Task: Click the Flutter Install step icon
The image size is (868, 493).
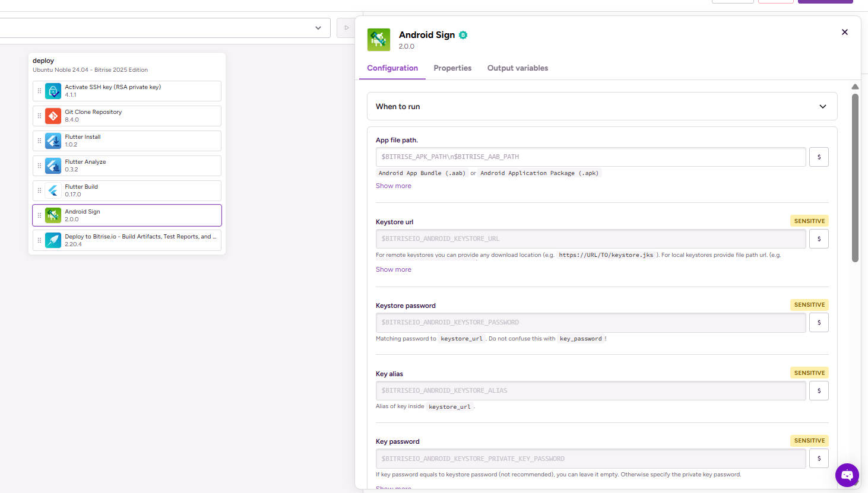Action: point(53,141)
